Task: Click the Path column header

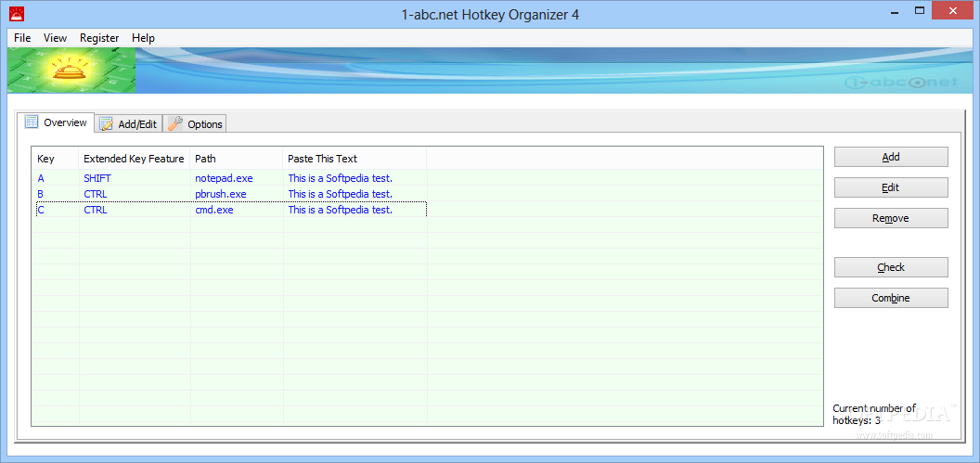Action: tap(237, 159)
